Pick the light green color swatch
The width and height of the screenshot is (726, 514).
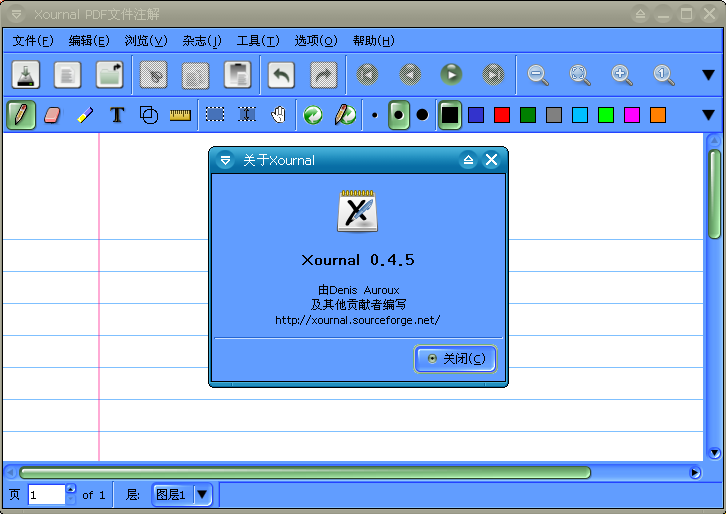click(x=606, y=115)
